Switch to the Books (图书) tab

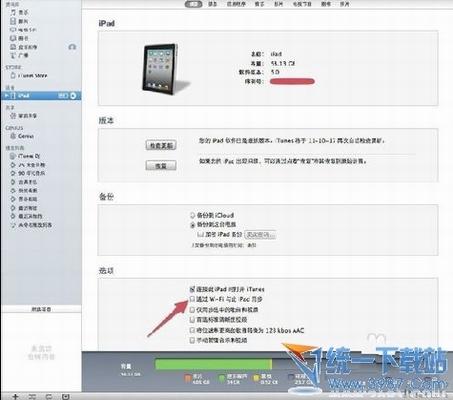(326, 4)
